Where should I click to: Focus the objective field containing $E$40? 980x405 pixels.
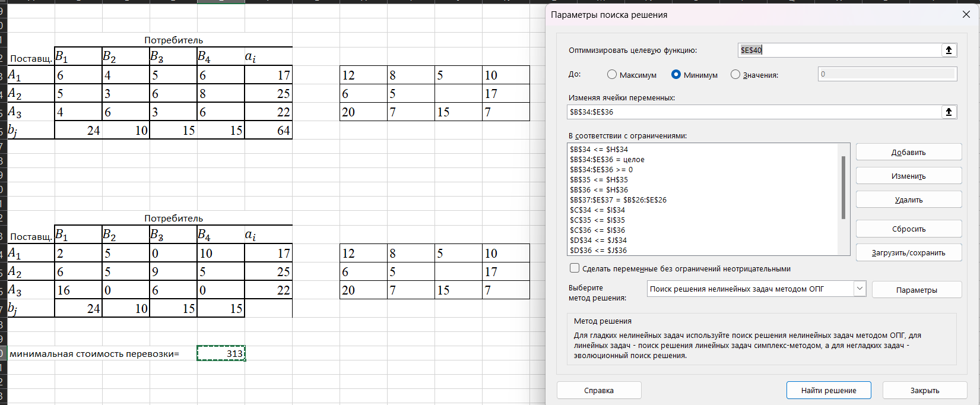[x=839, y=50]
